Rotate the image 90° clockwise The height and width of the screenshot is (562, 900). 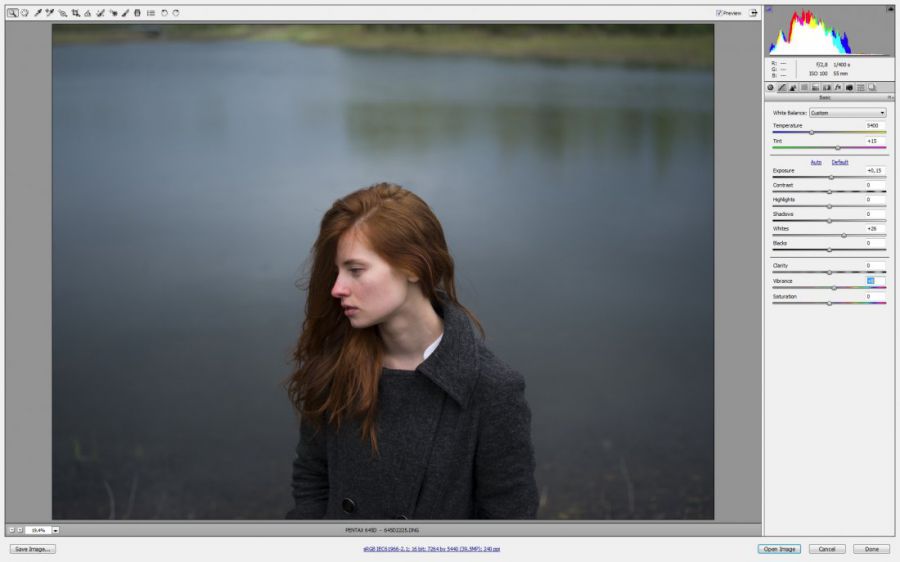coord(177,13)
